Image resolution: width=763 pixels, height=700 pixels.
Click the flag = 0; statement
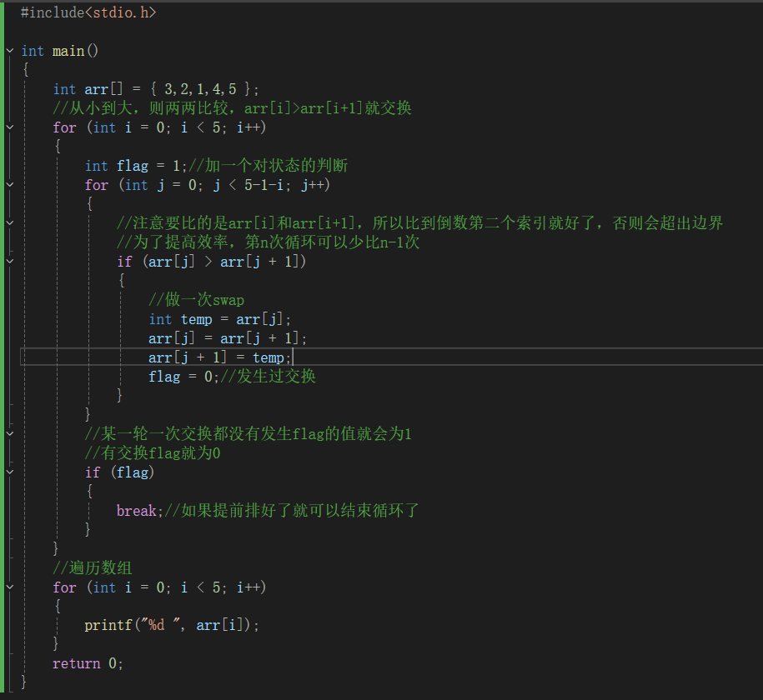click(x=184, y=377)
